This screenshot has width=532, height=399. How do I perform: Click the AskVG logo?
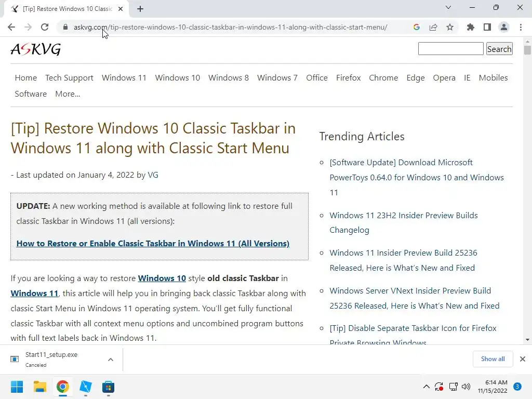(36, 49)
